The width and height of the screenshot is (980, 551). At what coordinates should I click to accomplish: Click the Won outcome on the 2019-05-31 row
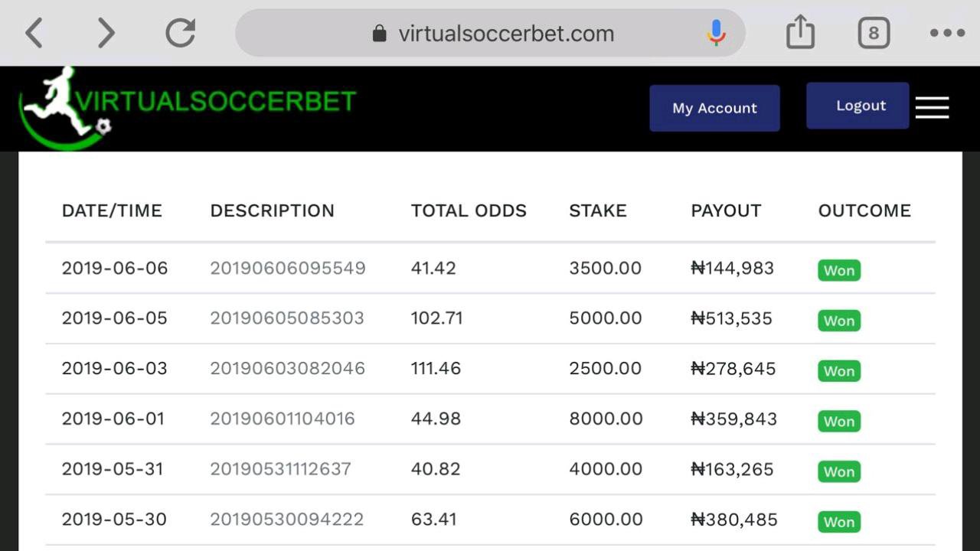(x=838, y=471)
